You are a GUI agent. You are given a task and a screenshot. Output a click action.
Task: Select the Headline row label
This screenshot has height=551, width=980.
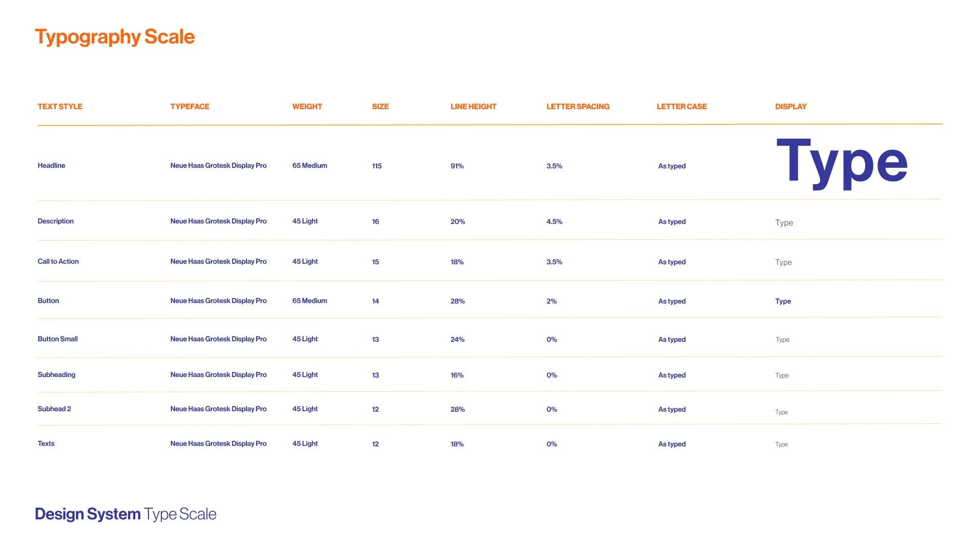click(51, 166)
